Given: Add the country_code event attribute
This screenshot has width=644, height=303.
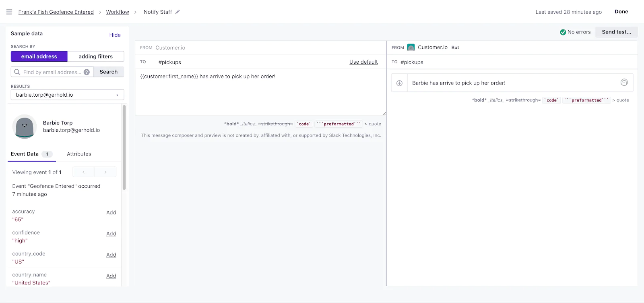Looking at the screenshot, I should [x=111, y=255].
